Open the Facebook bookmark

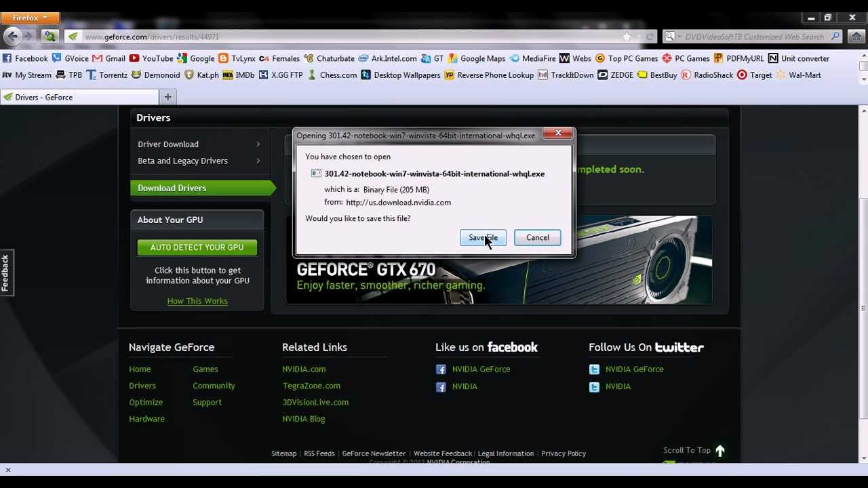(x=26, y=58)
